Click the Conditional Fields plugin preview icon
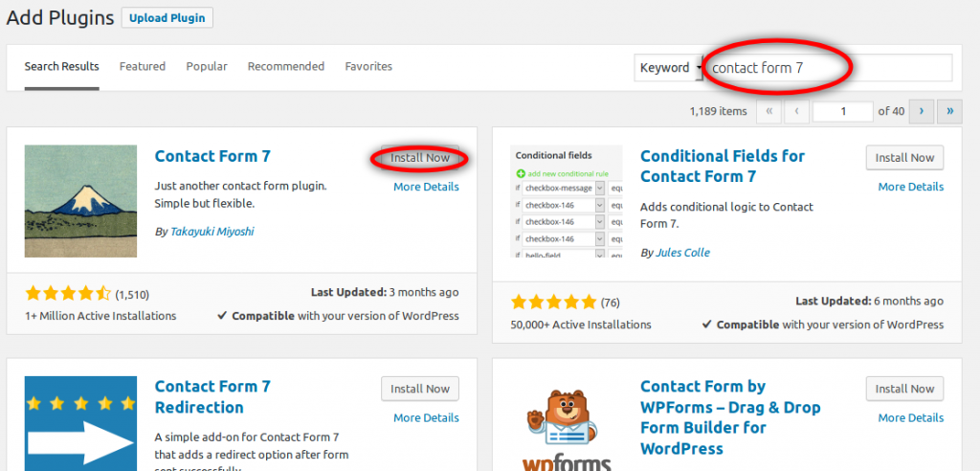 (x=567, y=201)
